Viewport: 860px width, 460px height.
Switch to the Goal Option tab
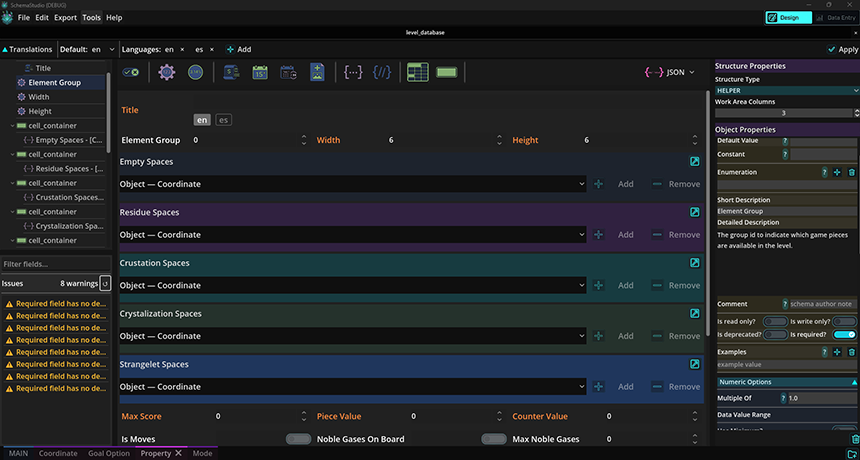(109, 453)
